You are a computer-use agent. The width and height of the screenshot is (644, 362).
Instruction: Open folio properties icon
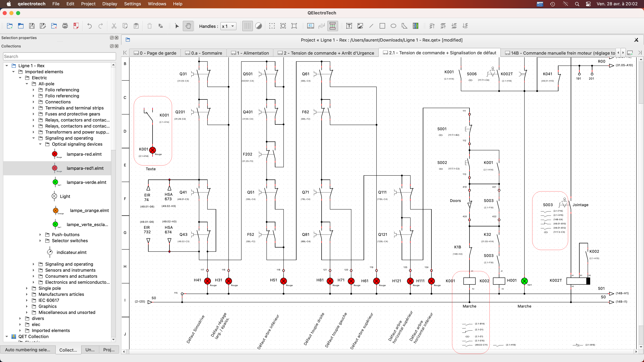tap(310, 26)
